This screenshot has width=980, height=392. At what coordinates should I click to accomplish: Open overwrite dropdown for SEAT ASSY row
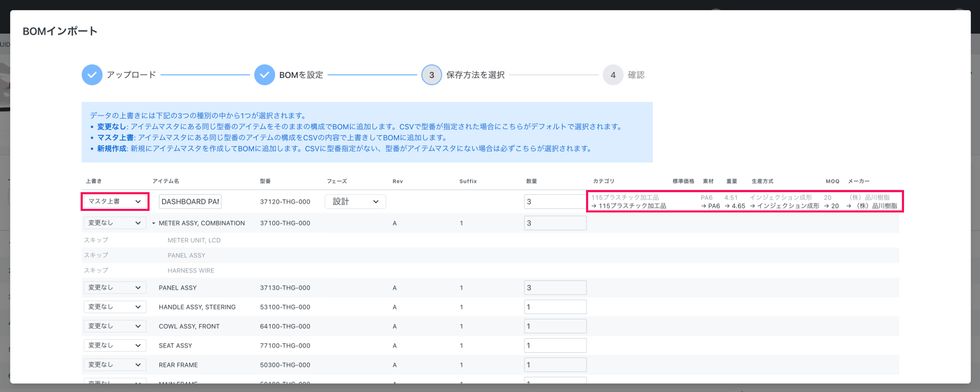click(115, 346)
